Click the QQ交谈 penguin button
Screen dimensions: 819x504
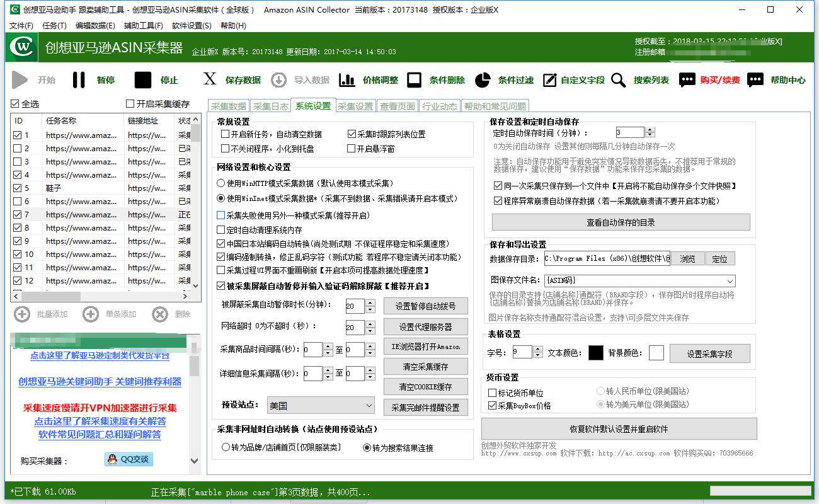point(129,459)
